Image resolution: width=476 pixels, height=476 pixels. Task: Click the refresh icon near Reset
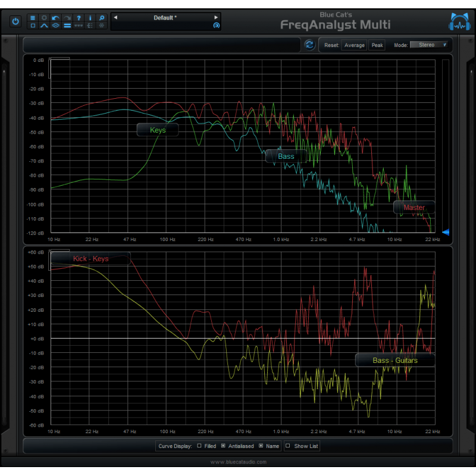coord(309,45)
